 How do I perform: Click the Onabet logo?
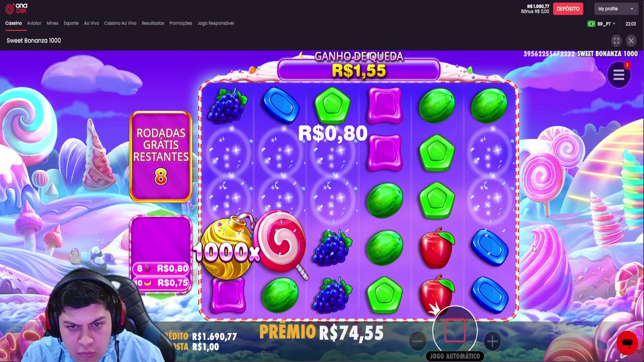[x=16, y=8]
